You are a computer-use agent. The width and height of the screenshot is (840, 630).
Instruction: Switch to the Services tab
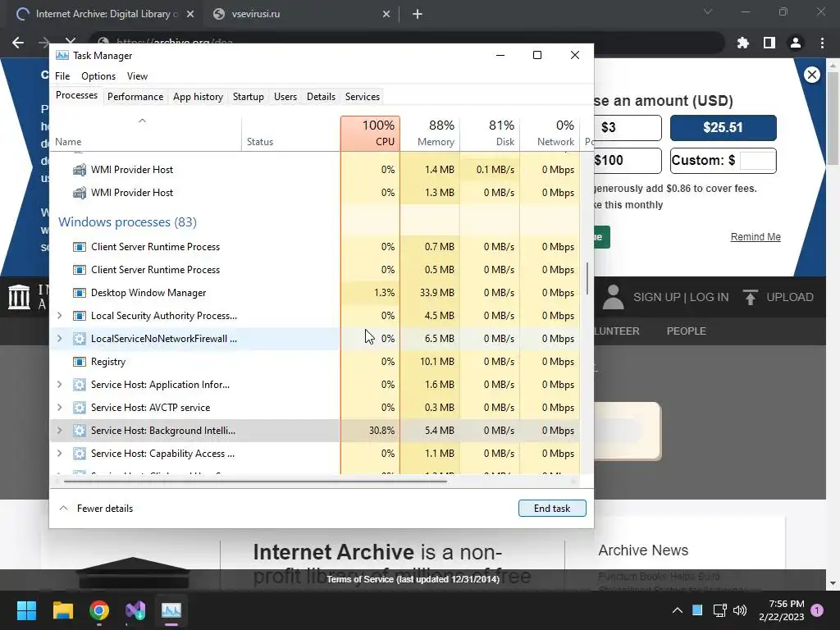coord(362,97)
